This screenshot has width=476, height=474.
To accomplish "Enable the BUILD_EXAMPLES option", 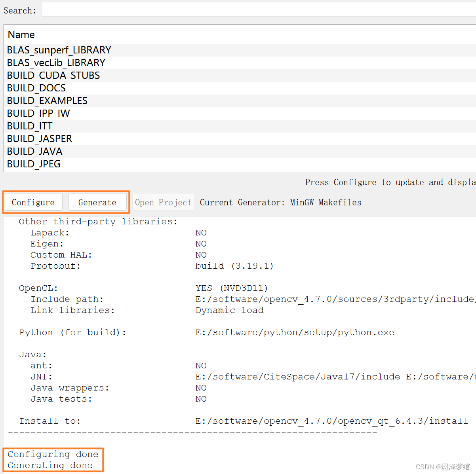I will tap(47, 100).
